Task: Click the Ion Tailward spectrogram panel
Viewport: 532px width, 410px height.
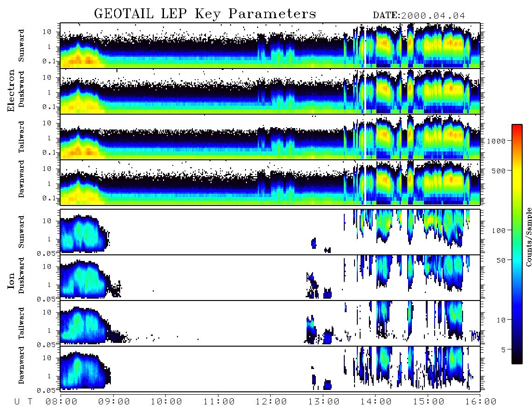Action: click(x=270, y=323)
